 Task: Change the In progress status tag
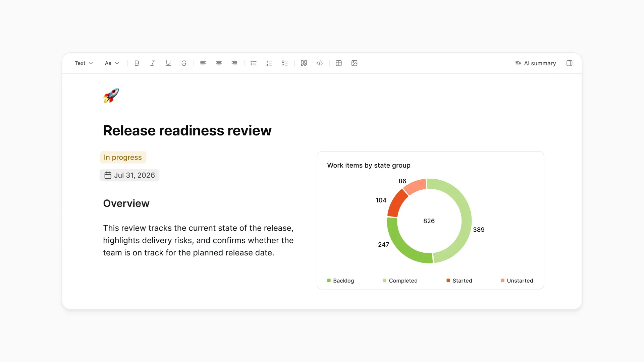(x=123, y=157)
